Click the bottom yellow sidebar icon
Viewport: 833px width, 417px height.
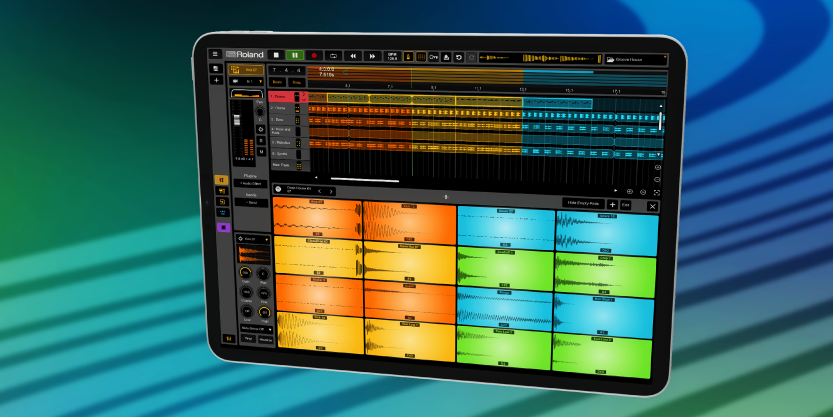click(229, 338)
